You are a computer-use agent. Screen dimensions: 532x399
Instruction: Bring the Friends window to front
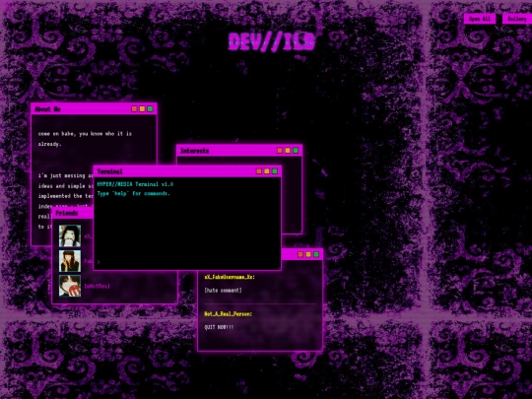[x=73, y=214]
